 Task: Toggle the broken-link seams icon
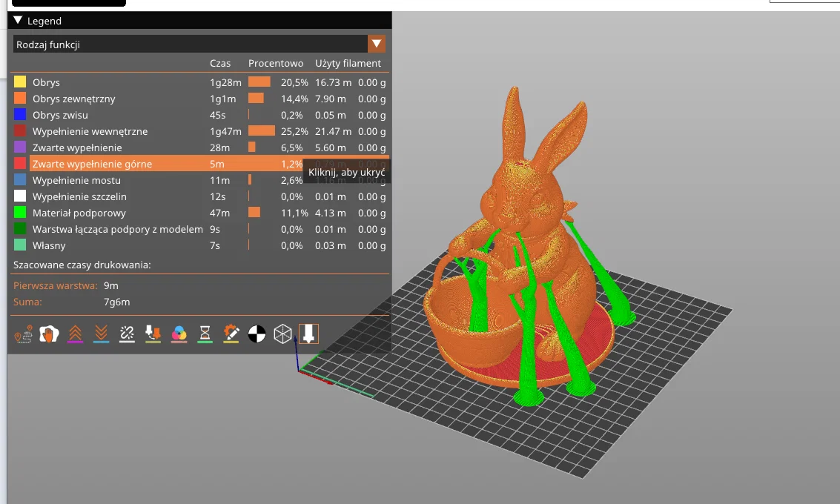click(x=127, y=334)
